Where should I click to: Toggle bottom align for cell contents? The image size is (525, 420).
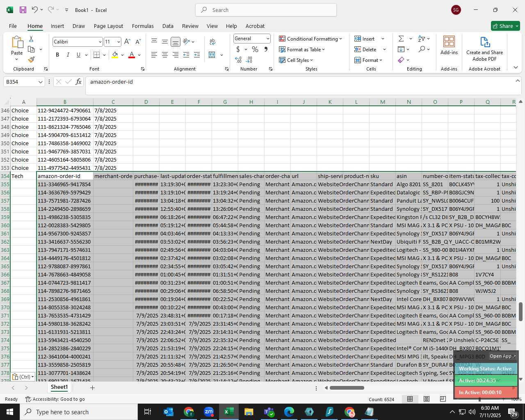click(x=175, y=41)
